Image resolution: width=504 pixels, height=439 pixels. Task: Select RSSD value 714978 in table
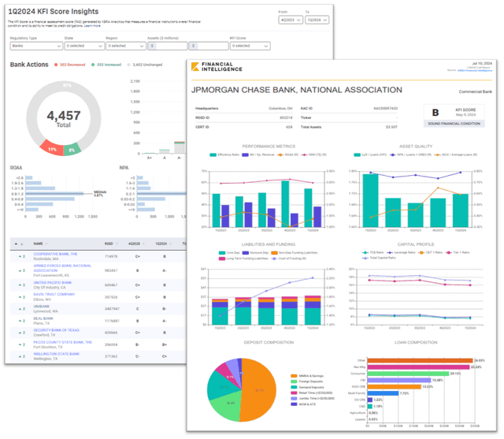tap(111, 257)
